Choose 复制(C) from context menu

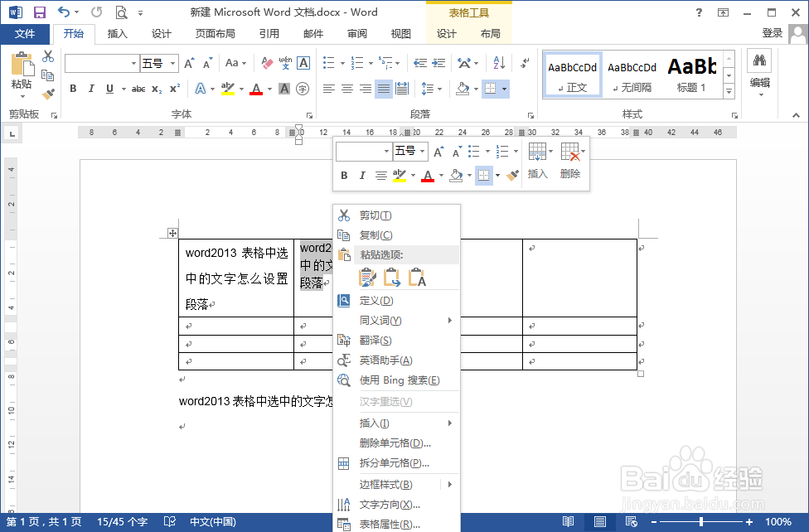pyautogui.click(x=397, y=235)
